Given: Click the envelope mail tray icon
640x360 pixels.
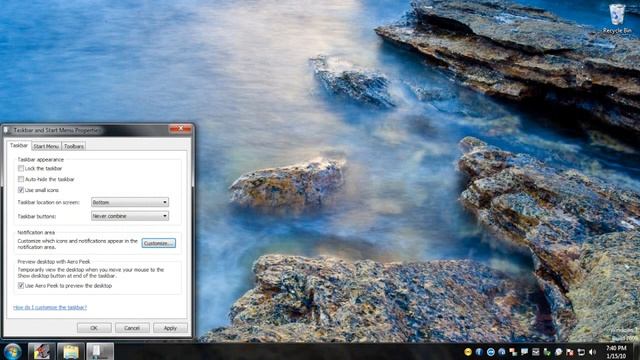Looking at the screenshot, I should tap(536, 352).
